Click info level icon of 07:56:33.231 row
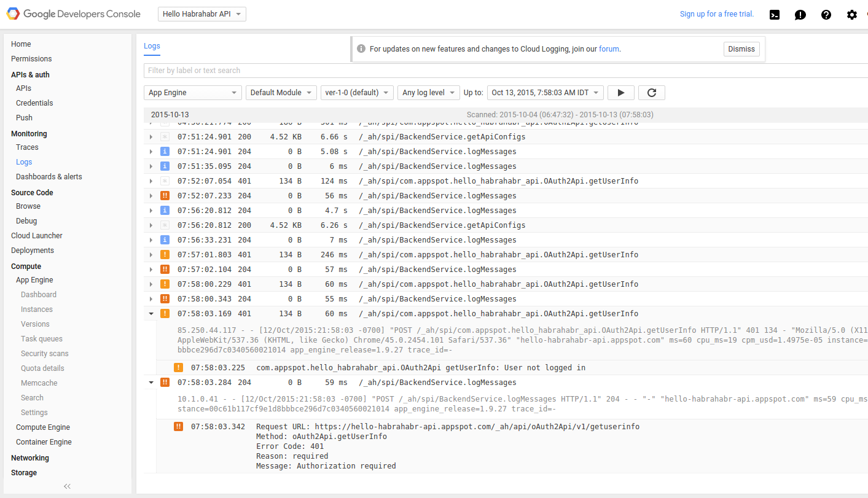This screenshot has height=498, width=868. point(165,240)
